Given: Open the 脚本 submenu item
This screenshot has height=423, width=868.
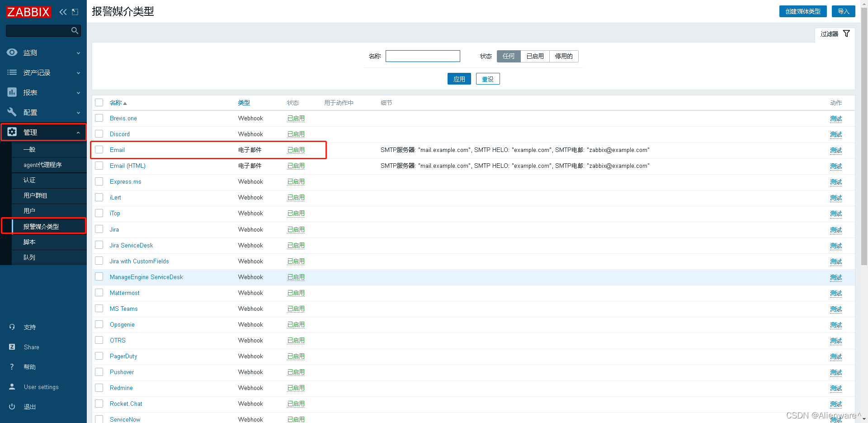Looking at the screenshot, I should pos(49,242).
